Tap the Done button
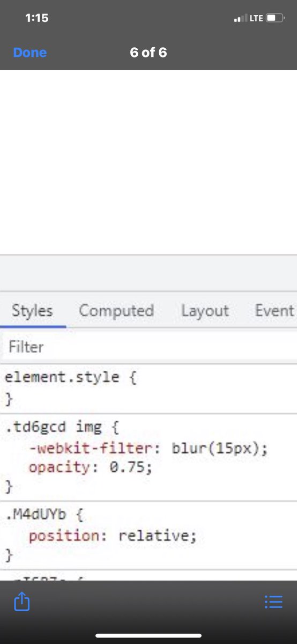 29,53
